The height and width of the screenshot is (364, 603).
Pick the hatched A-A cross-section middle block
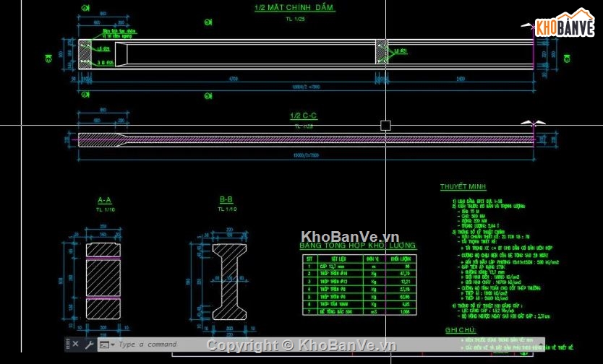click(x=103, y=278)
